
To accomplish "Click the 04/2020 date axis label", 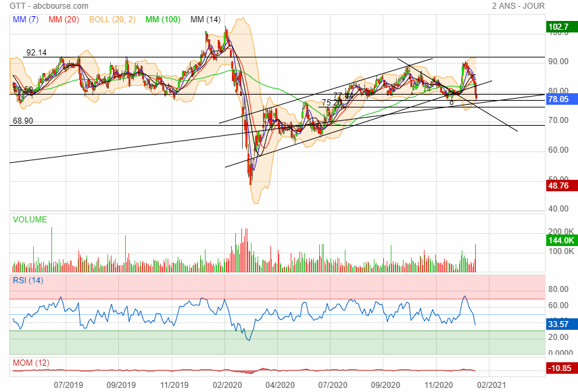I will (280, 385).
